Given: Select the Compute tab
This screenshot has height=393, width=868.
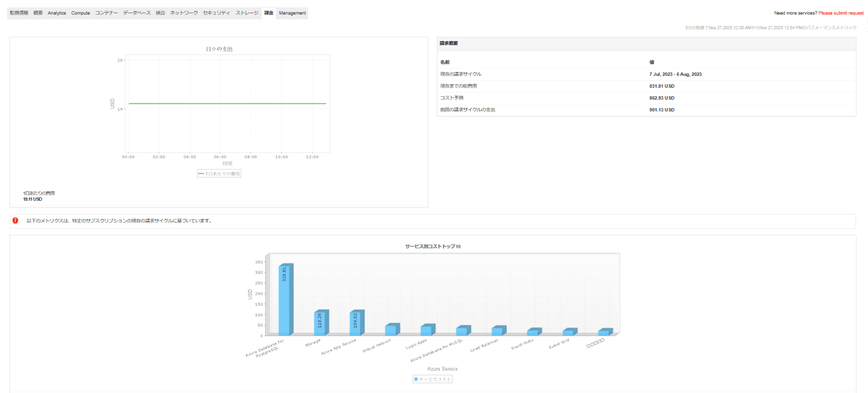Looking at the screenshot, I should point(80,13).
